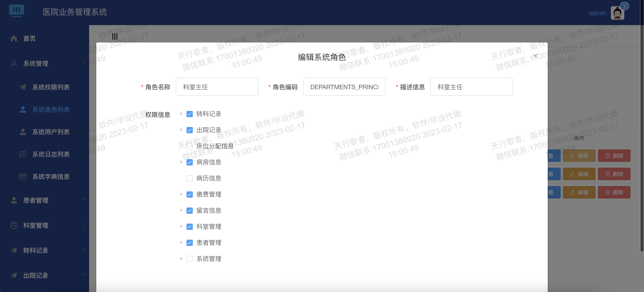Expand the 科室管理 sidebar chevron
The width and height of the screenshot is (644, 292).
pos(84,224)
